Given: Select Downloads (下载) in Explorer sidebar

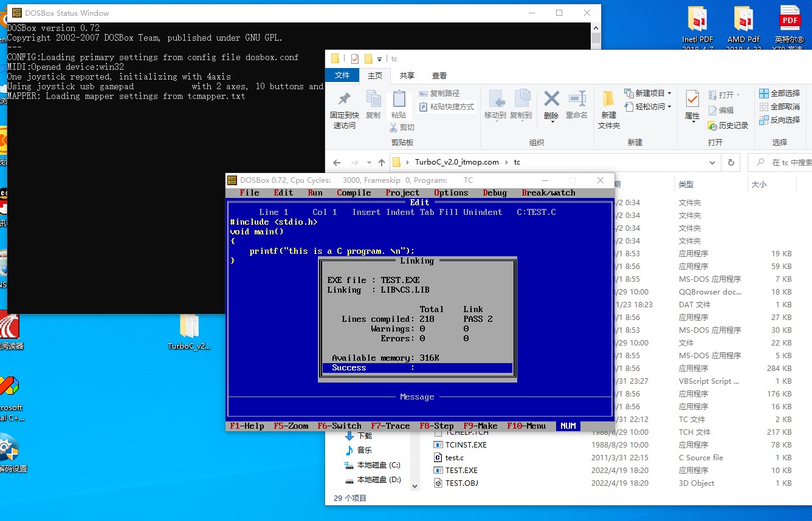Looking at the screenshot, I should 358,436.
